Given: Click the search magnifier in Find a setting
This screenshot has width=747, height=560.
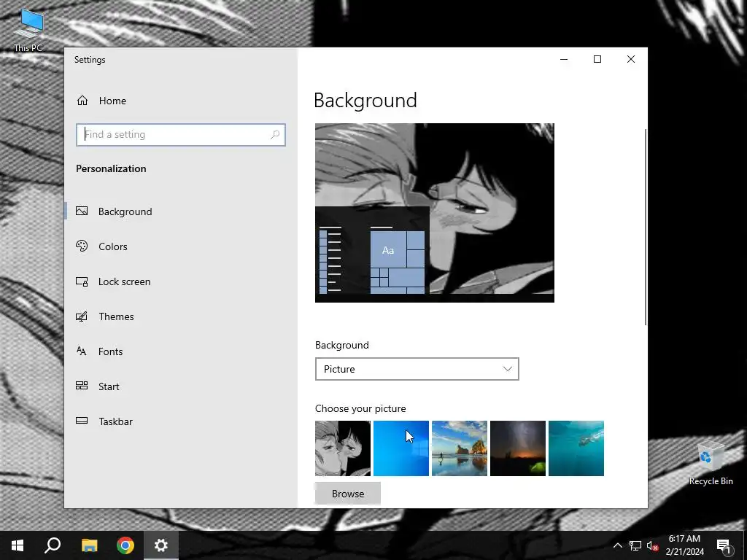Looking at the screenshot, I should coord(275,135).
